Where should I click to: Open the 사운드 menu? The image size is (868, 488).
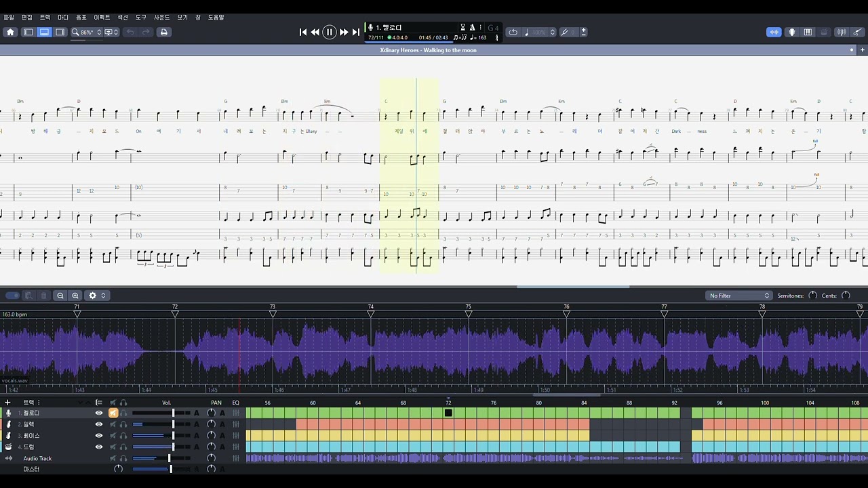coord(162,17)
